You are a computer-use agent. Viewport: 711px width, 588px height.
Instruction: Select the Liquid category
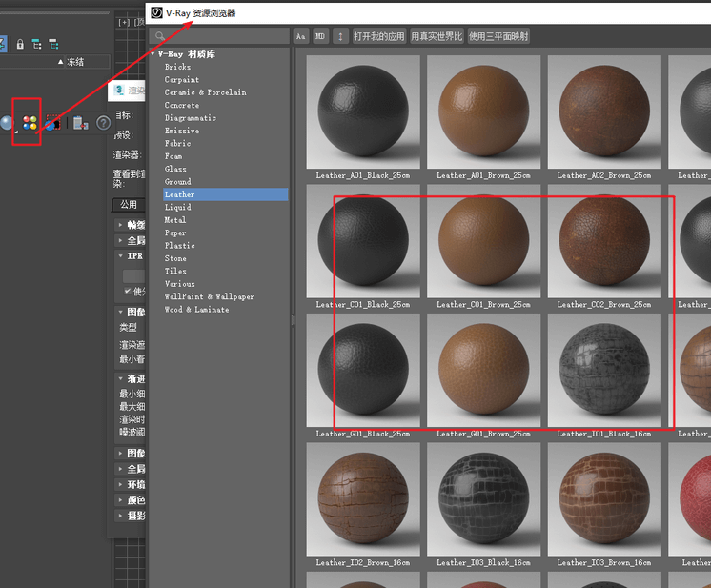click(177, 207)
